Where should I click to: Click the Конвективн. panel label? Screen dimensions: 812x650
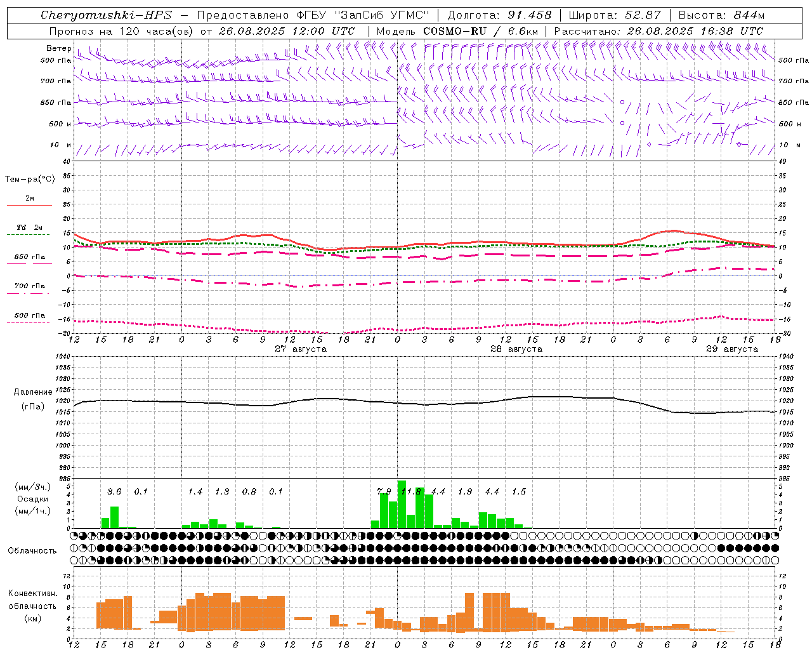(33, 594)
